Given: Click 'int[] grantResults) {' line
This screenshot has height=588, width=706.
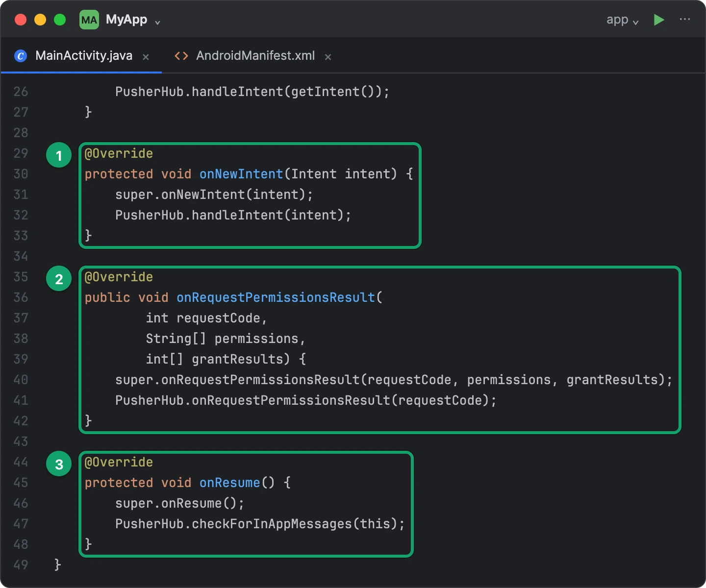Looking at the screenshot, I should pyautogui.click(x=226, y=359).
